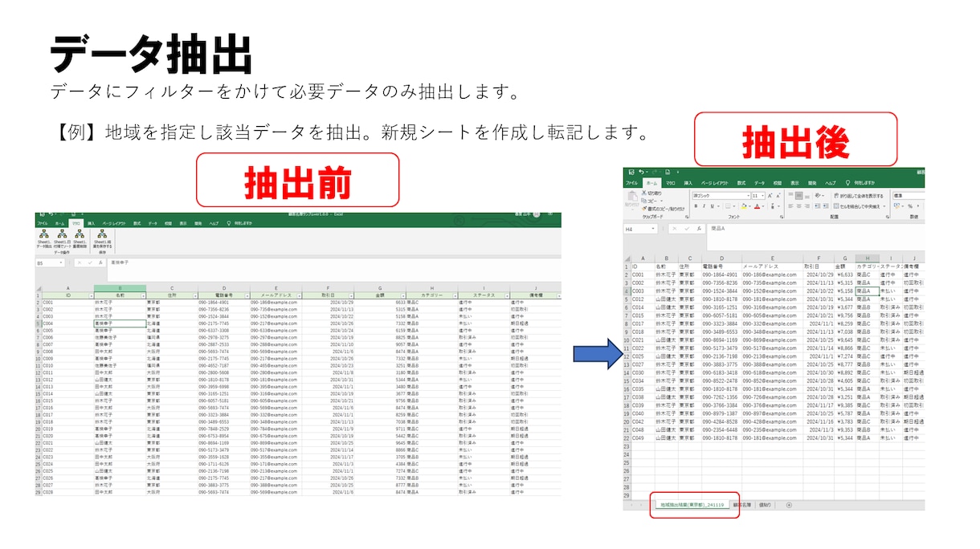Click the 何をしますか search lightbulb in right Excel

click(x=848, y=183)
